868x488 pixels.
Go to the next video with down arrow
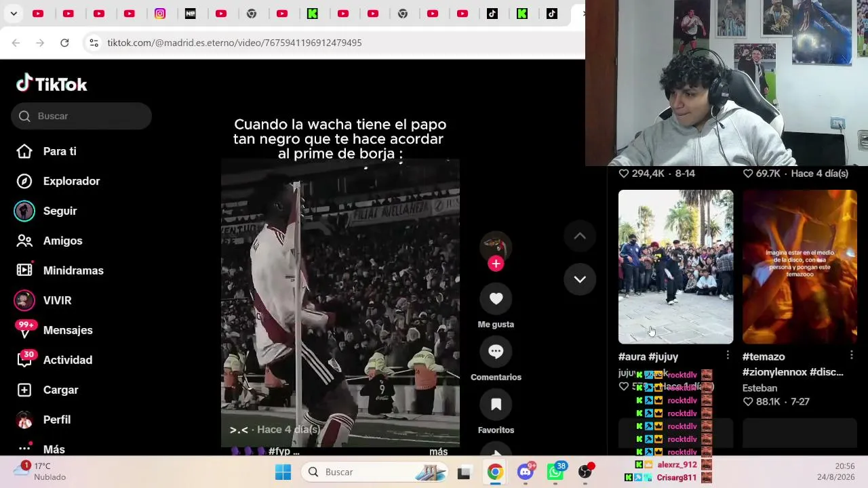coord(580,279)
